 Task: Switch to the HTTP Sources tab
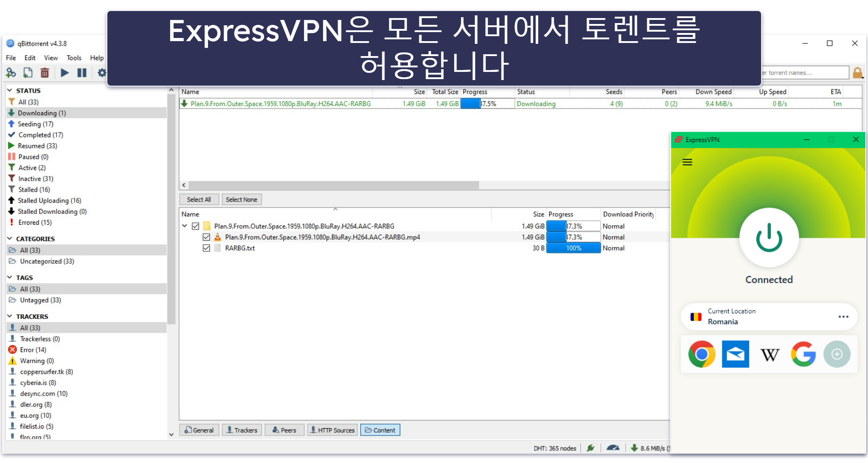332,430
